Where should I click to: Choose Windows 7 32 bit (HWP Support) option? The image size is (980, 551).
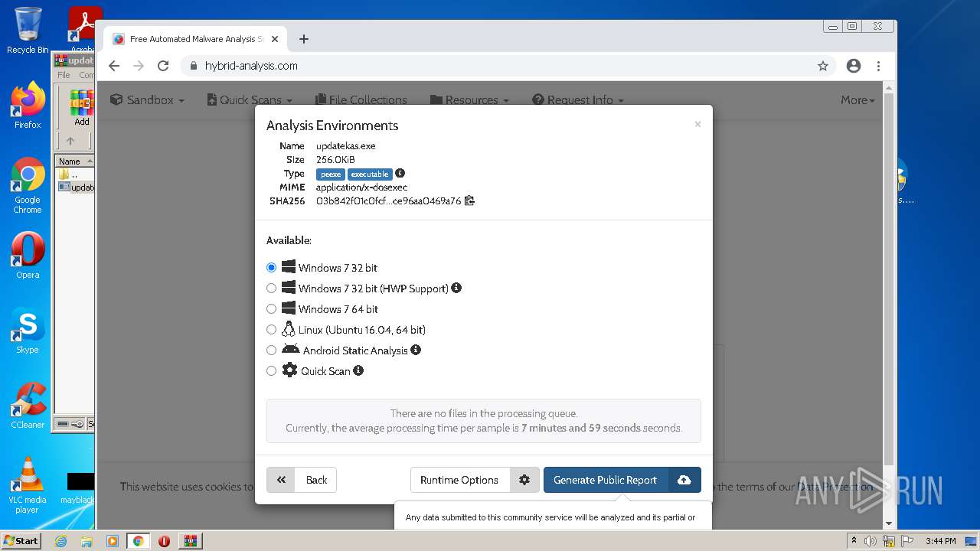(271, 289)
